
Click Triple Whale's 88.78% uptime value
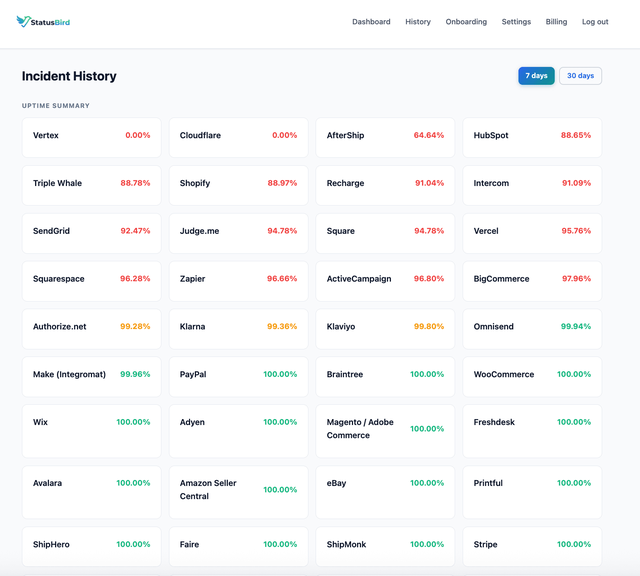(135, 183)
